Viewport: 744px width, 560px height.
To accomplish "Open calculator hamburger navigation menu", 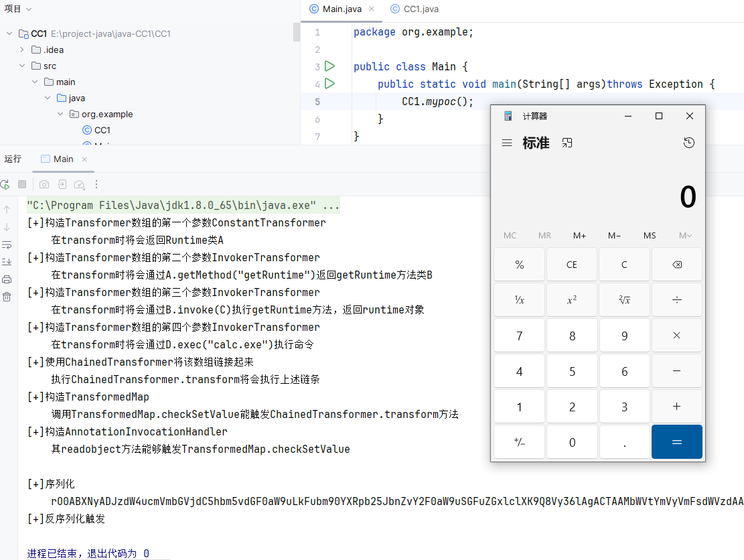I will pos(507,143).
